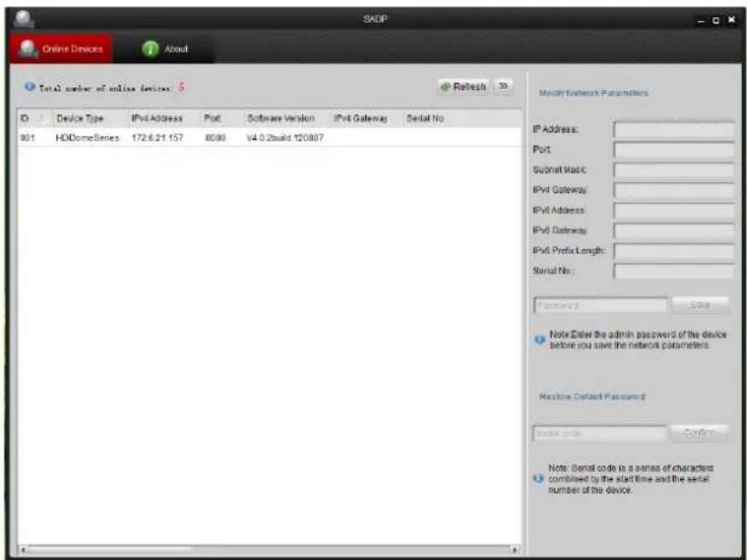Refresh the online device list
747x560 pixels.
tap(463, 86)
